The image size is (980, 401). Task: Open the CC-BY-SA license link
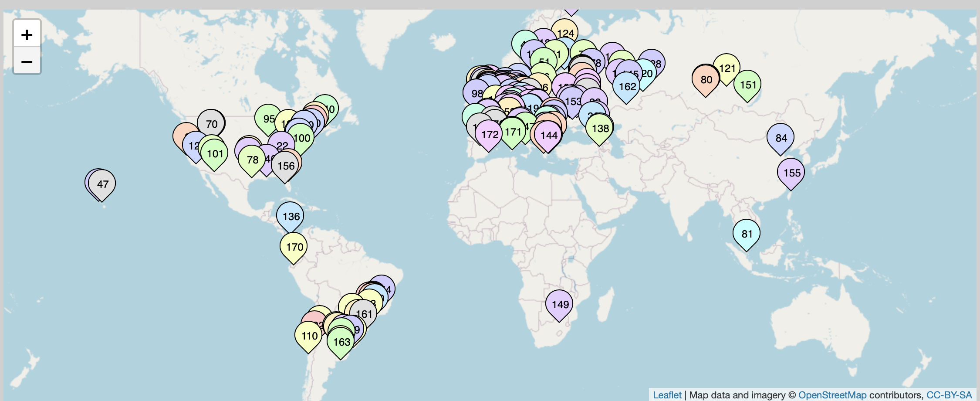coord(949,395)
